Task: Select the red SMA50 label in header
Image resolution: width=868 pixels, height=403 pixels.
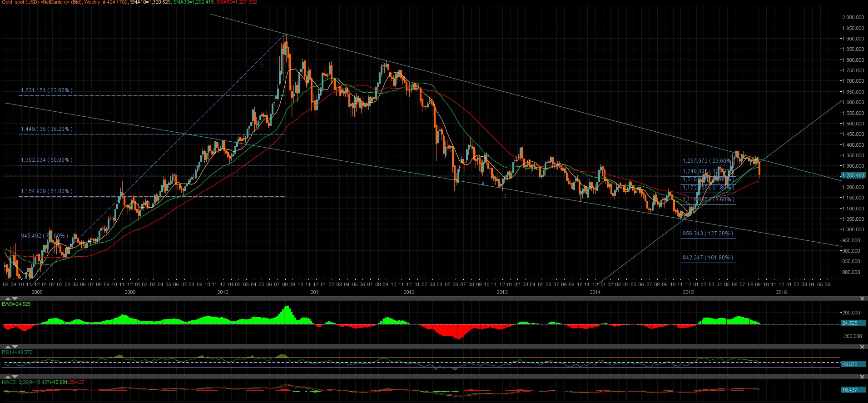Action: pyautogui.click(x=236, y=2)
